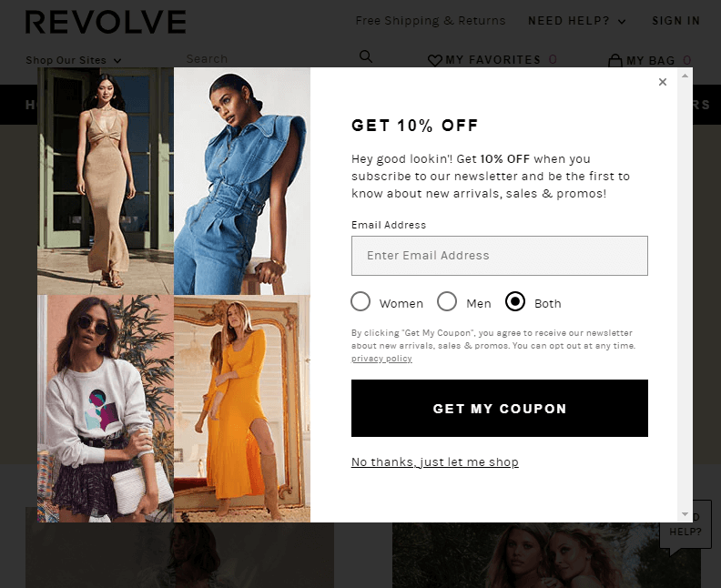Click the blue denim jumpsuit photo

click(242, 181)
